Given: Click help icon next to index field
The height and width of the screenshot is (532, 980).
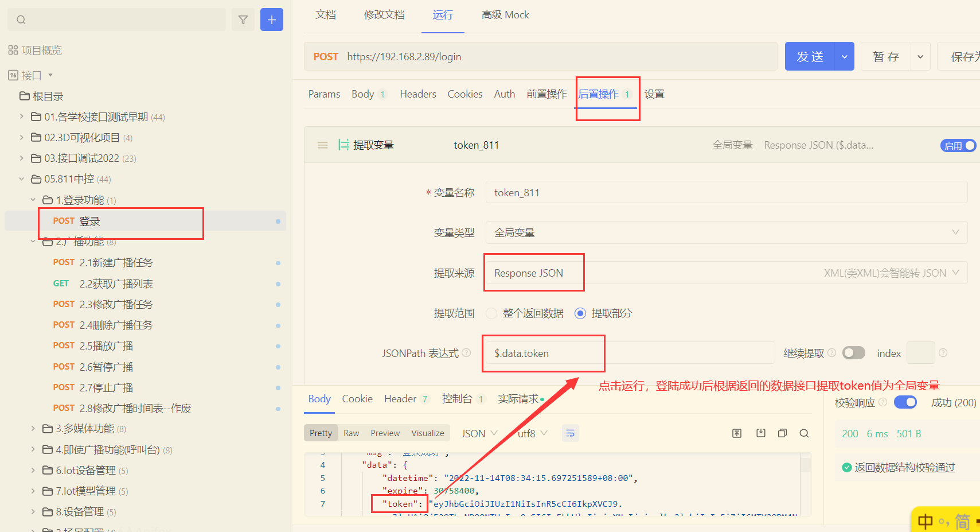Looking at the screenshot, I should click(943, 353).
